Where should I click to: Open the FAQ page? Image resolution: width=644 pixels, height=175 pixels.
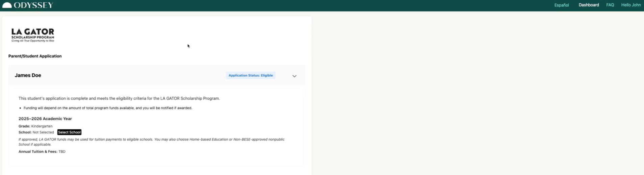[610, 5]
